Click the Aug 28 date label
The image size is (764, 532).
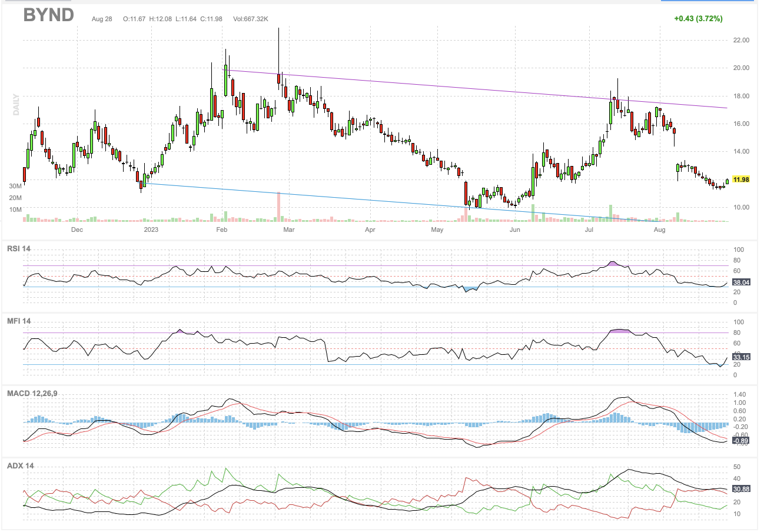click(102, 19)
